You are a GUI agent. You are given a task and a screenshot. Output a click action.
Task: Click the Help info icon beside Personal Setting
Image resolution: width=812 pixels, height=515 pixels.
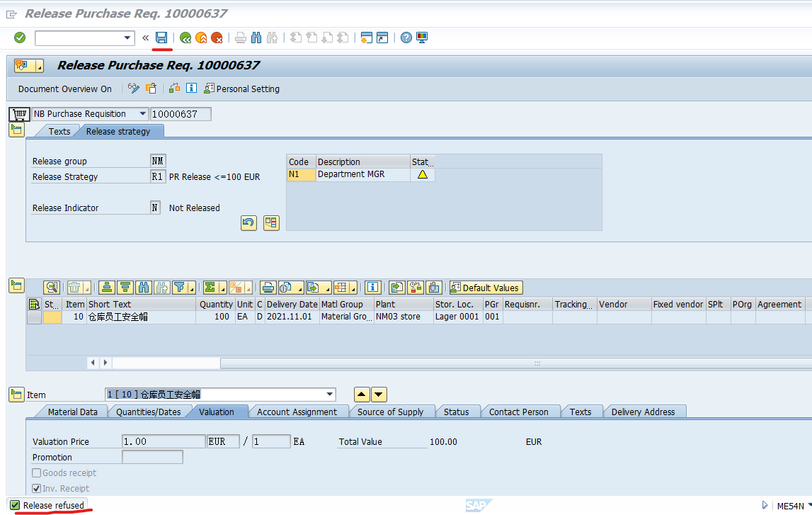[192, 88]
